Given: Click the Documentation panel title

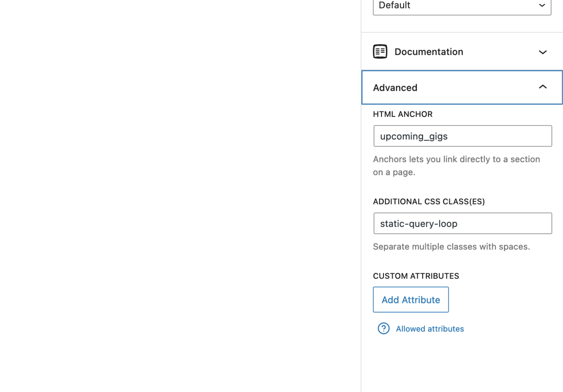Looking at the screenshot, I should tap(428, 52).
